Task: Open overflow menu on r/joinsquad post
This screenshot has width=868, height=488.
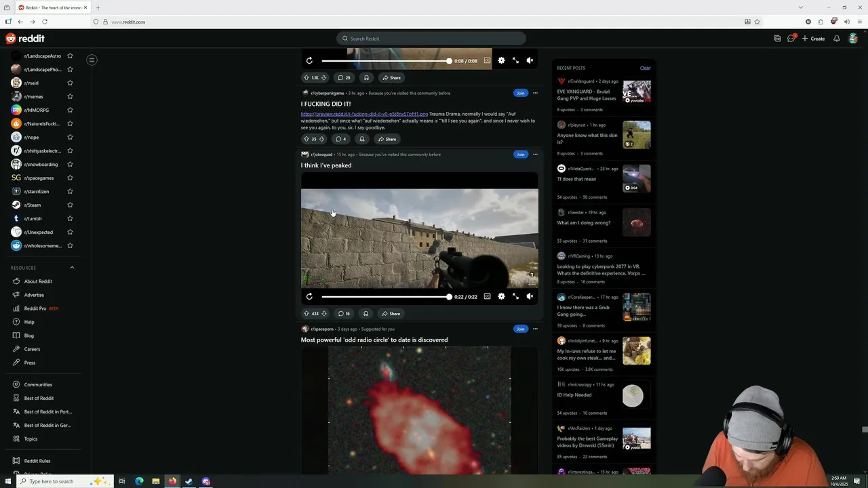Action: point(535,154)
